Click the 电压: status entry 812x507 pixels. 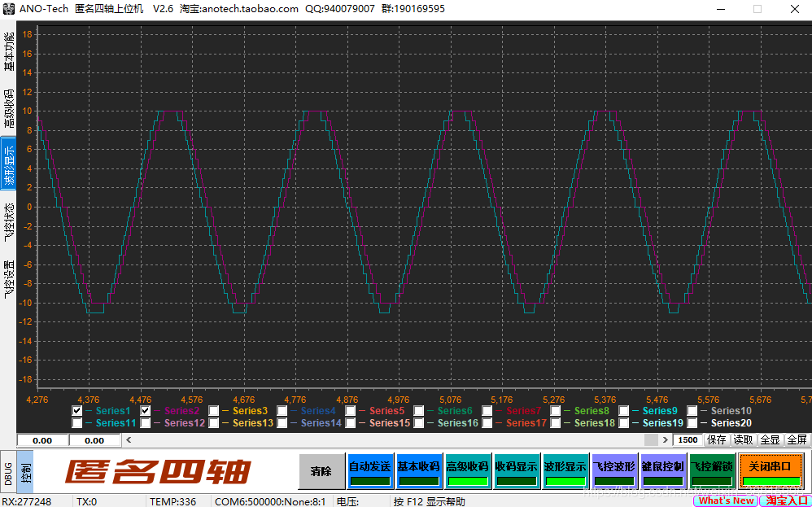pyautogui.click(x=347, y=501)
